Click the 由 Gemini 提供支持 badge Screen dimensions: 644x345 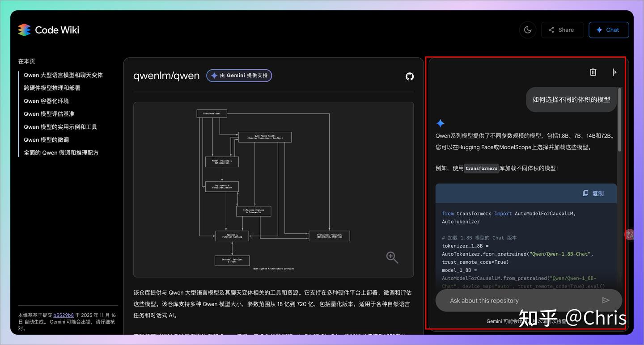pyautogui.click(x=239, y=76)
